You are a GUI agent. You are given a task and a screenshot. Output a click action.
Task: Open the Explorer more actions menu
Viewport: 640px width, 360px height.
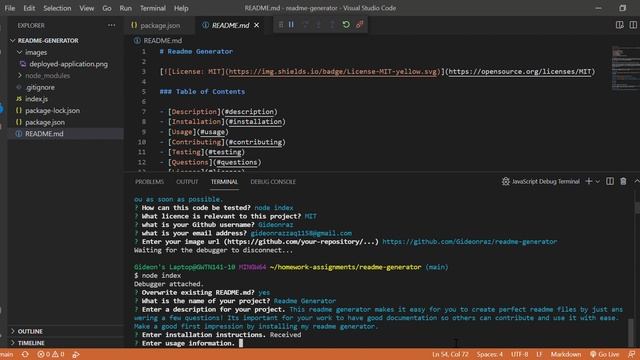pos(111,25)
